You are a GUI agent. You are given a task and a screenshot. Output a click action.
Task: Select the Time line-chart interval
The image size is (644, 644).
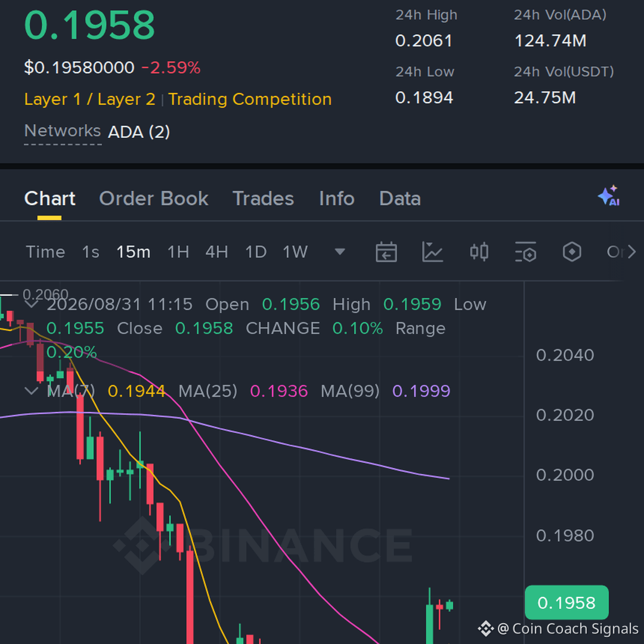coord(45,252)
